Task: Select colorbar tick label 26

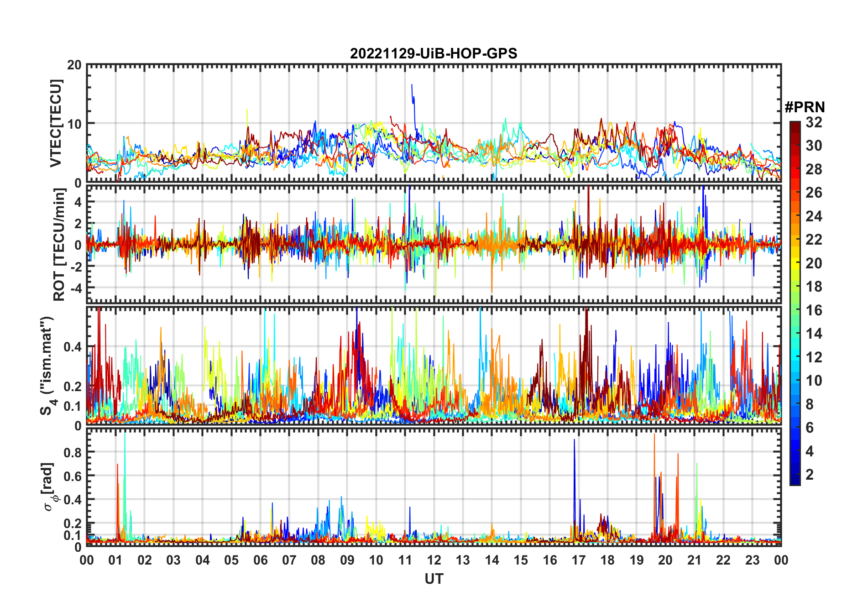Action: 814,193
